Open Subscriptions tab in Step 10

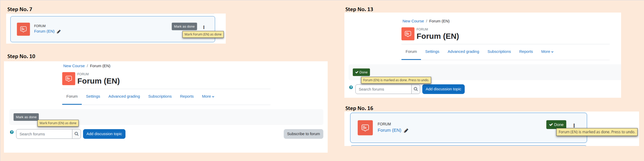point(160,97)
